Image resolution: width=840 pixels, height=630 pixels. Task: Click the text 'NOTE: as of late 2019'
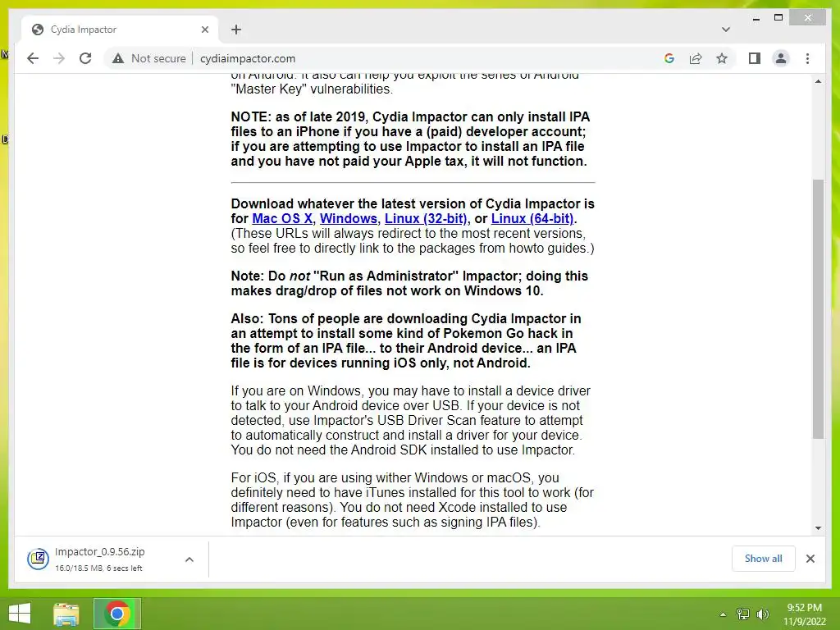(x=299, y=116)
